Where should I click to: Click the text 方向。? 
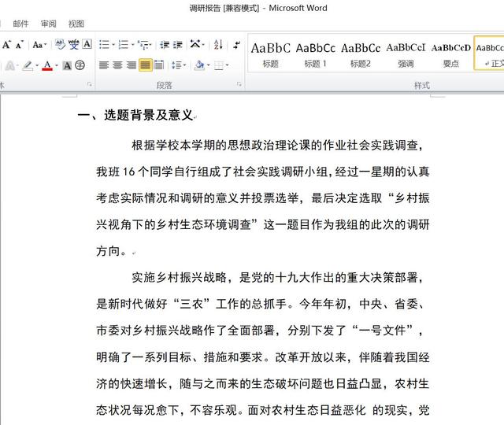click(112, 251)
